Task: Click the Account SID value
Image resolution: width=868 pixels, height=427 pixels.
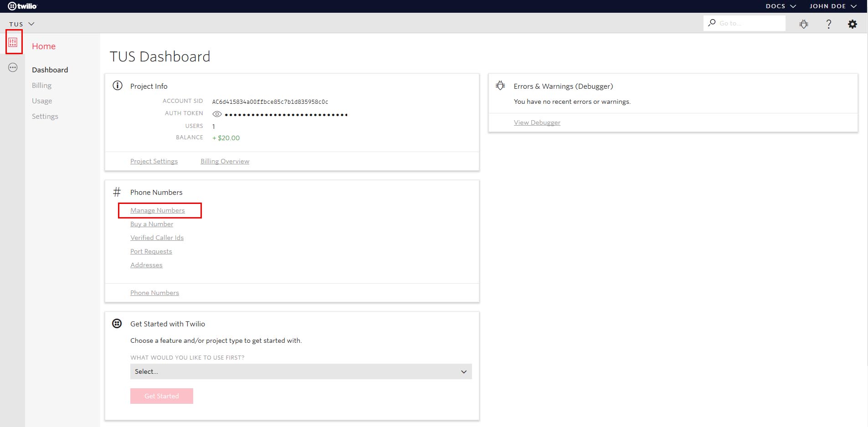Action: [x=270, y=102]
